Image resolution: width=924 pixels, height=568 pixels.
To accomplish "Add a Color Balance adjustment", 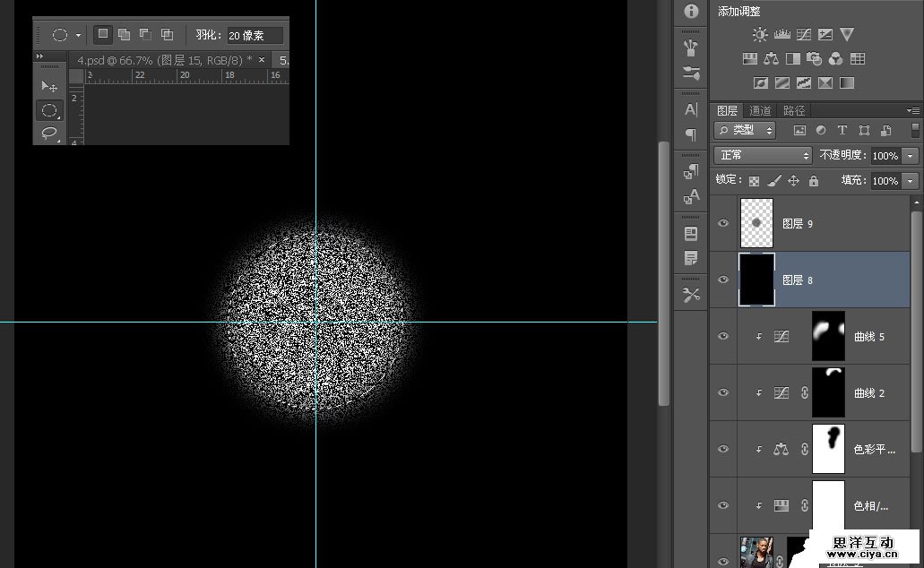I will pos(772,59).
